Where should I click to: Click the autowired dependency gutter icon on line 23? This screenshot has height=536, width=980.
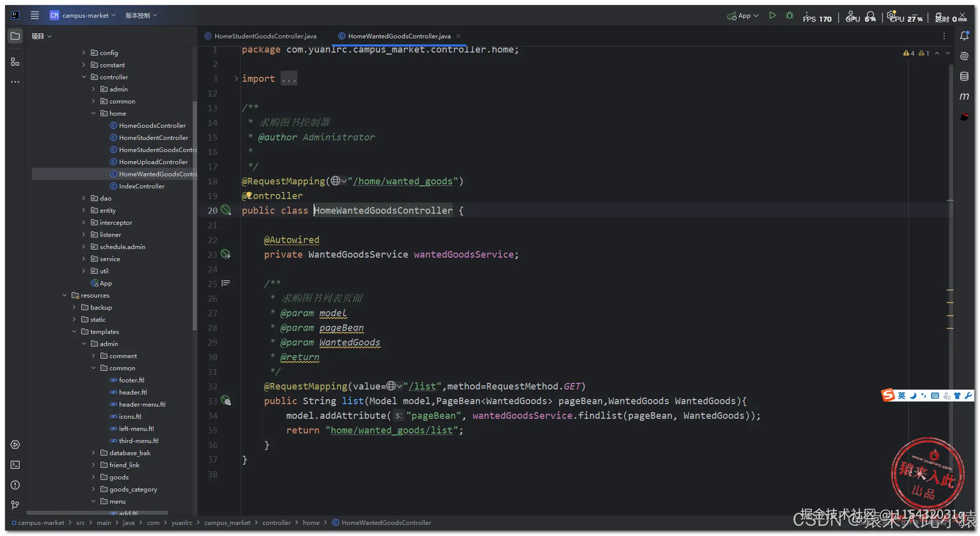(x=226, y=254)
